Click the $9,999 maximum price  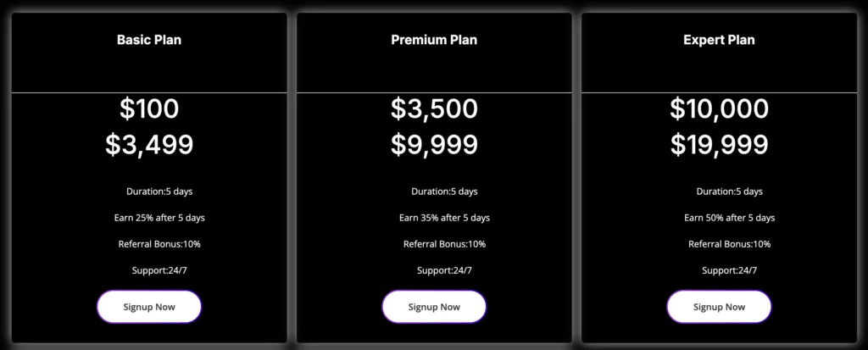434,145
